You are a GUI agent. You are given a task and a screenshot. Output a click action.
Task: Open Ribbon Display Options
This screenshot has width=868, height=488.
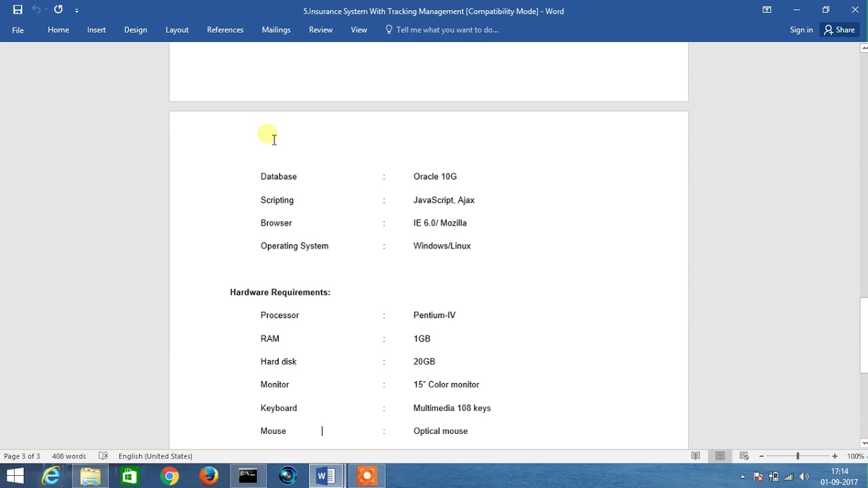(x=767, y=9)
